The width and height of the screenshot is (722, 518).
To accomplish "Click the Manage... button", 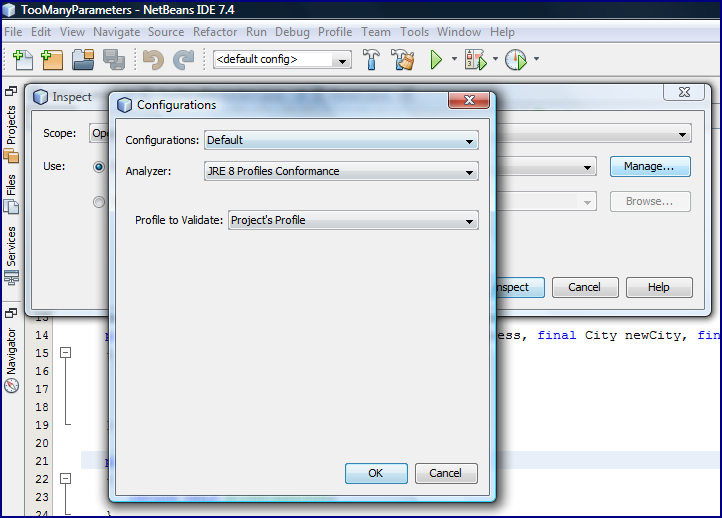I will coord(650,166).
